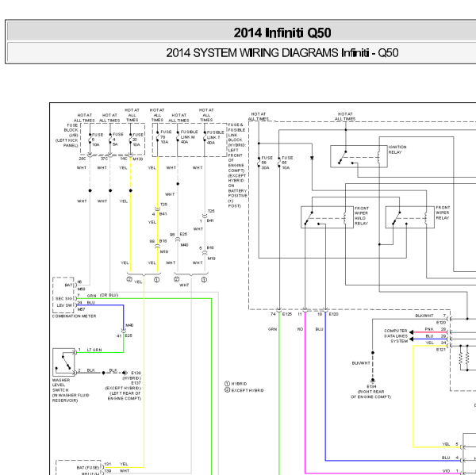Click the 'FUSIBLE LINK T 40A' label

[x=215, y=137]
